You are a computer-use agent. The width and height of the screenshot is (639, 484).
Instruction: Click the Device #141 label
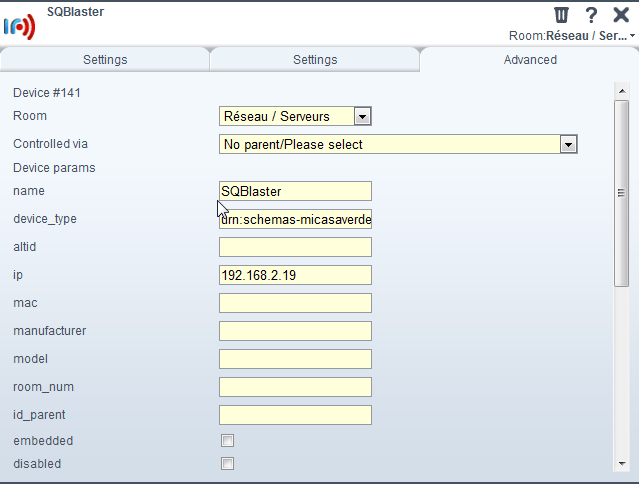coord(47,93)
